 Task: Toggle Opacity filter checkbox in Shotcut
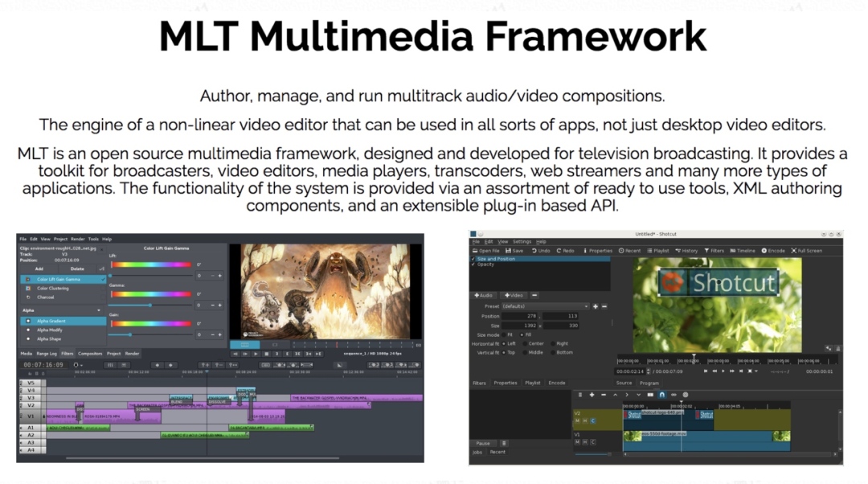pos(473,265)
